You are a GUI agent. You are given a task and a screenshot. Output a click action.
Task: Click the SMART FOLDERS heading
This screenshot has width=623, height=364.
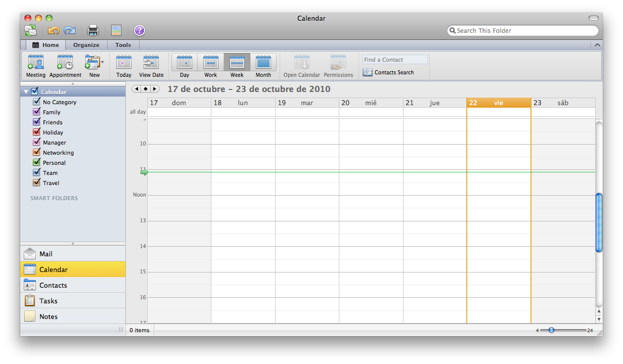(54, 198)
